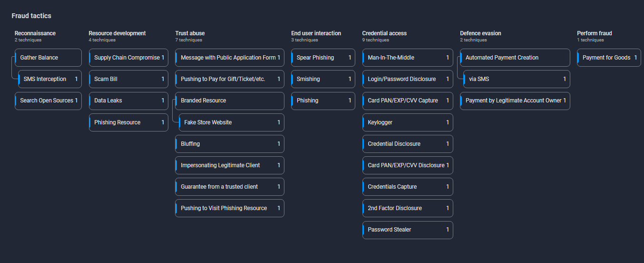Click Message with Public Application Form
This screenshot has height=263, width=644.
click(229, 58)
